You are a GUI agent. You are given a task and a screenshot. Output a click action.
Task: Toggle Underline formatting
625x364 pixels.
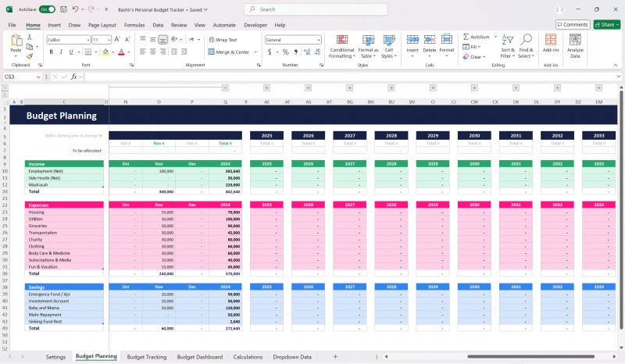[x=71, y=52]
